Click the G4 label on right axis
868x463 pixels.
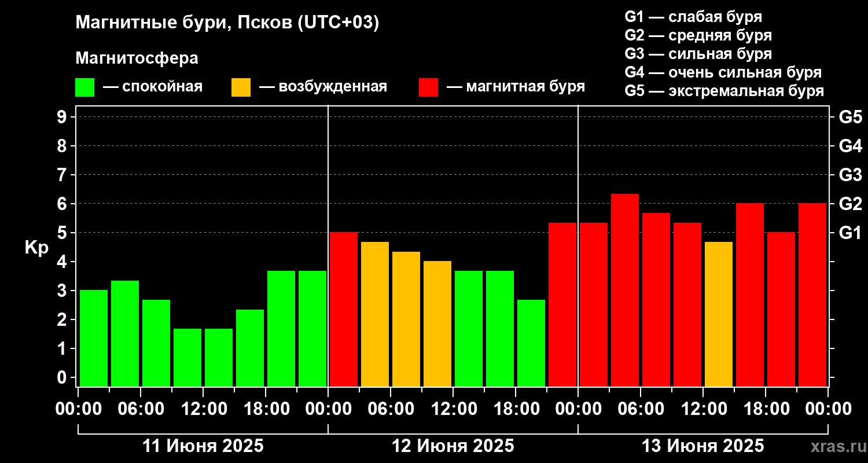click(851, 146)
